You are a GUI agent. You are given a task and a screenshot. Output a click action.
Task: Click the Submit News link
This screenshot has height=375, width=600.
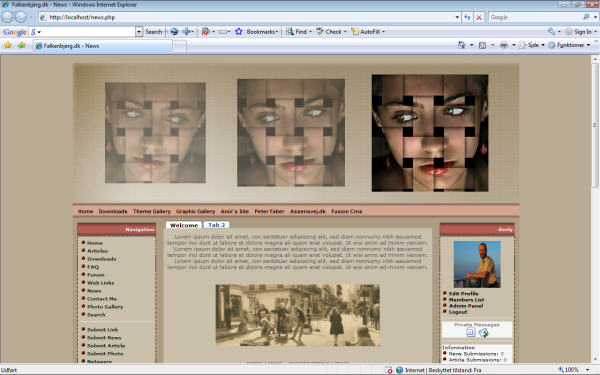click(x=104, y=338)
